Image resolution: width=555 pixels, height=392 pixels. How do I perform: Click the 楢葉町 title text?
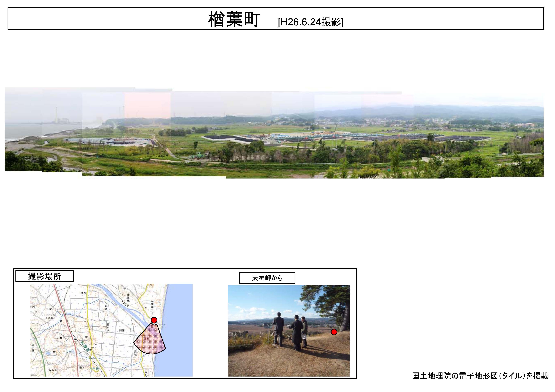234,19
